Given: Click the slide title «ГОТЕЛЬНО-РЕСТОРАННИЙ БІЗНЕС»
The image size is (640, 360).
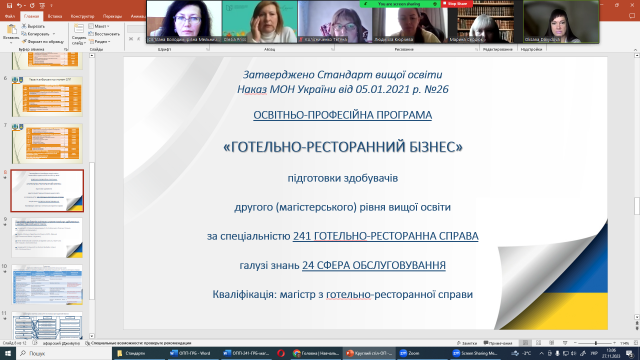Looking at the screenshot, I should click(x=343, y=147).
